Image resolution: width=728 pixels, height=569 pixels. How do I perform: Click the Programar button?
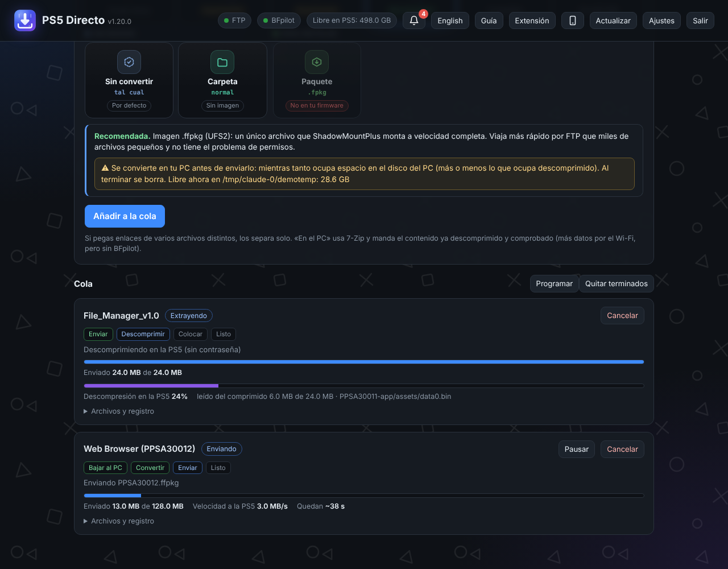[554, 283]
